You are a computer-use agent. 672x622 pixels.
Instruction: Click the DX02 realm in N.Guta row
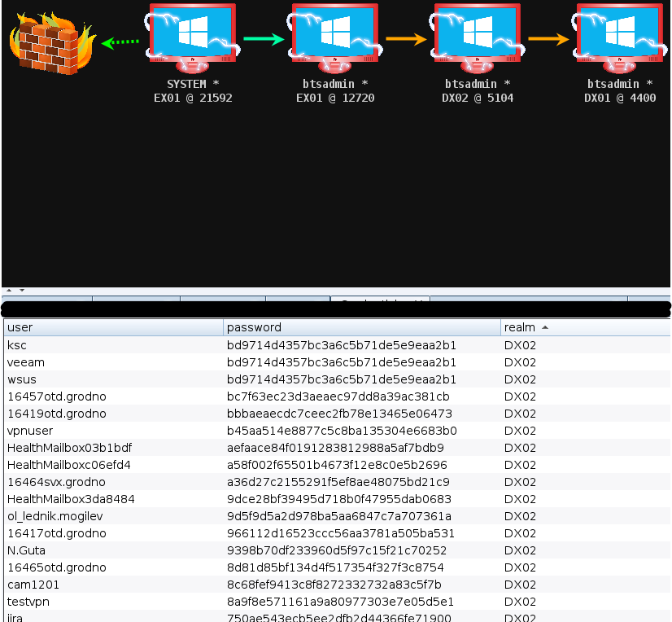tap(520, 551)
